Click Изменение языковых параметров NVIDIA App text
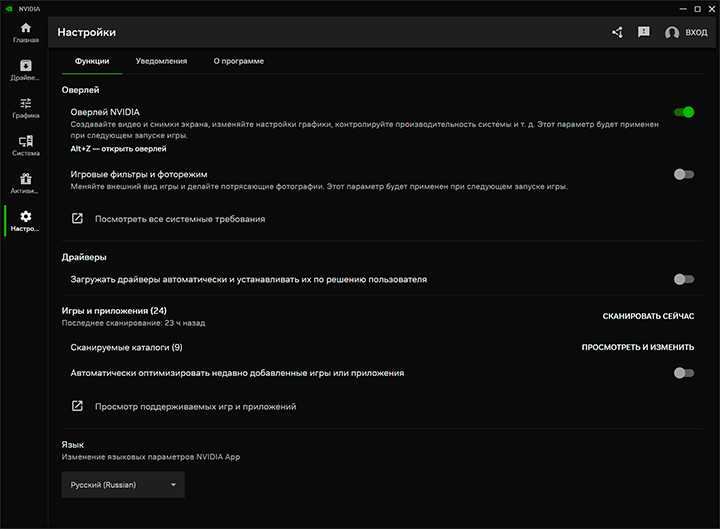The height and width of the screenshot is (529, 720). (x=151, y=457)
